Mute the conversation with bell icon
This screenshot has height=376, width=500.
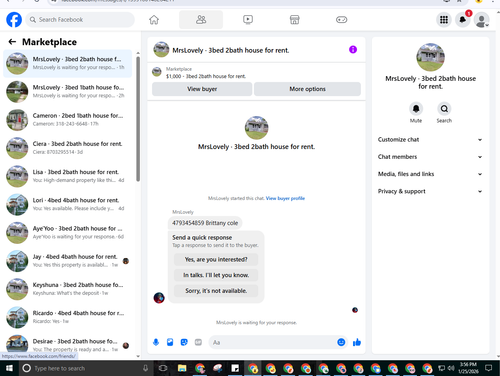point(416,109)
